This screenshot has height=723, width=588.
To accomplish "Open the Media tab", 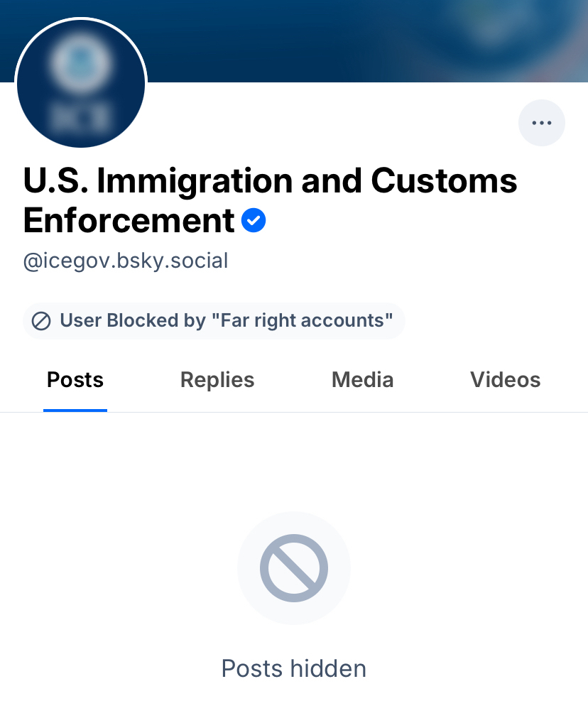I will tap(362, 380).
